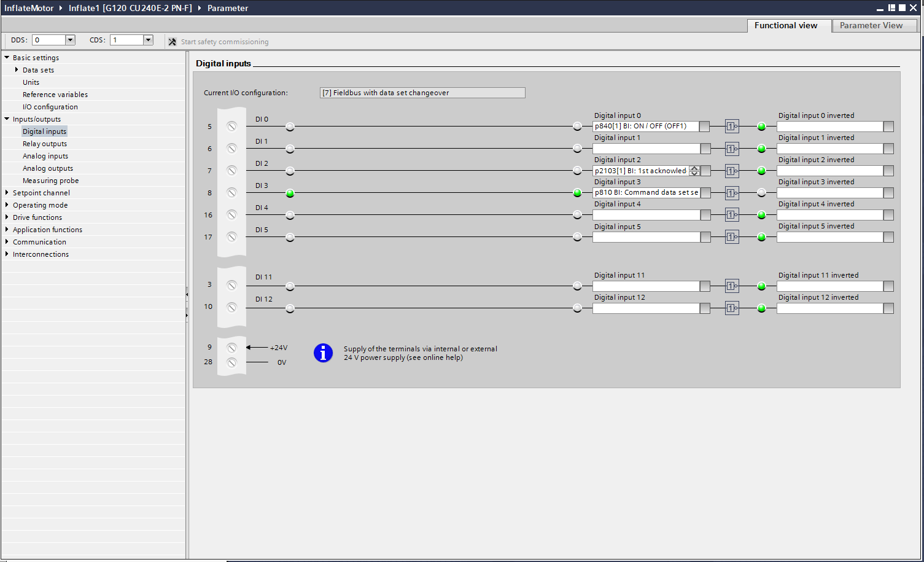
Task: Click the terminal 7 screw icon
Action: (231, 171)
